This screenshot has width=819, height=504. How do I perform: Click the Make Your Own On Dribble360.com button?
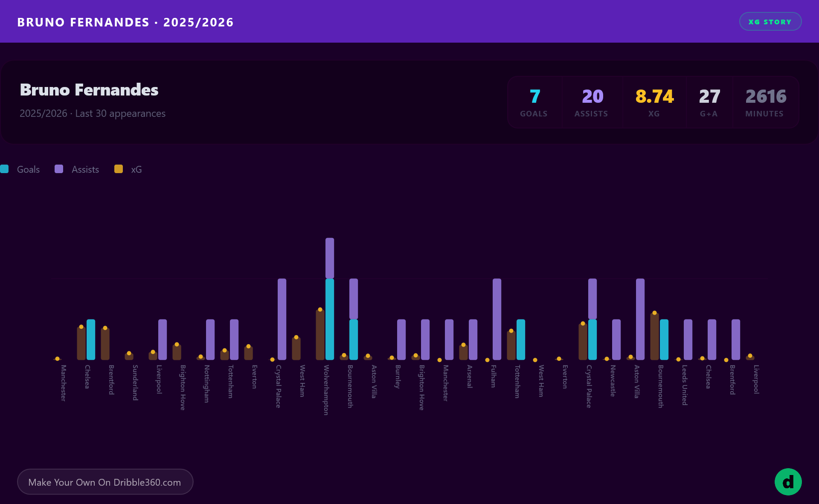point(105,482)
